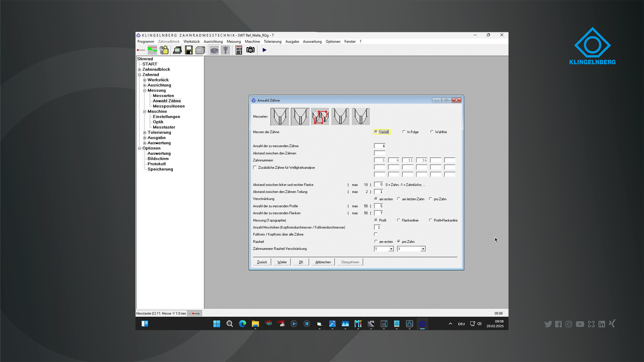The height and width of the screenshot is (362, 644).
Task: Choose Profil+Flankenlinie for Messung (Topographie)
Action: coord(430,220)
